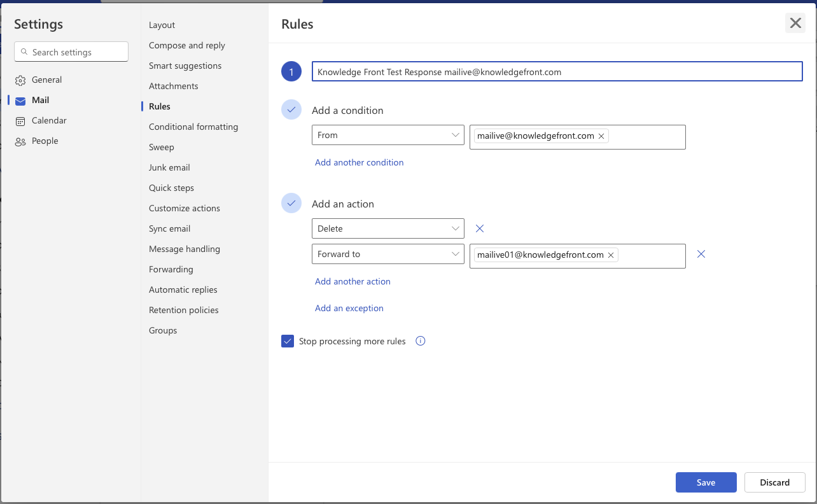This screenshot has width=817, height=504.
Task: Click the Calendar icon in Settings sidebar
Action: click(20, 121)
